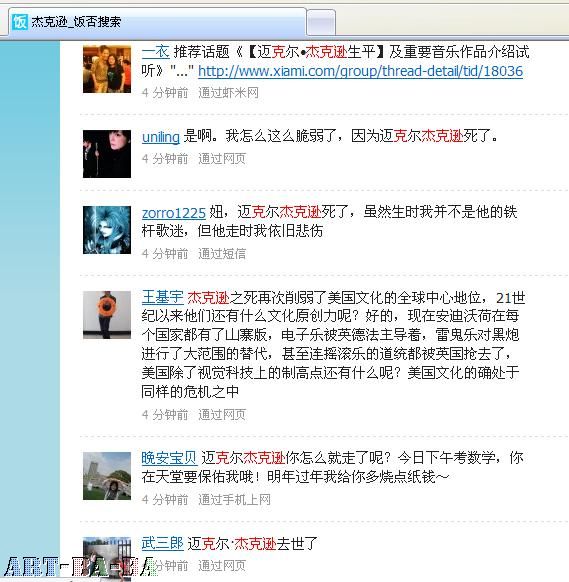Visit the 一衣 username link
The image size is (569, 582).
[156, 52]
